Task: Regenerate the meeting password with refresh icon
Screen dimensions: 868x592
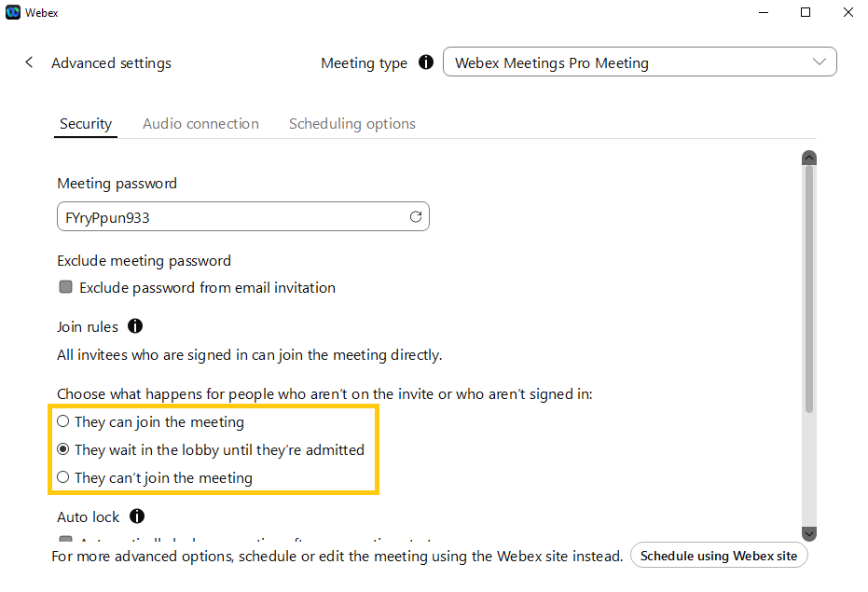Action: click(x=416, y=217)
